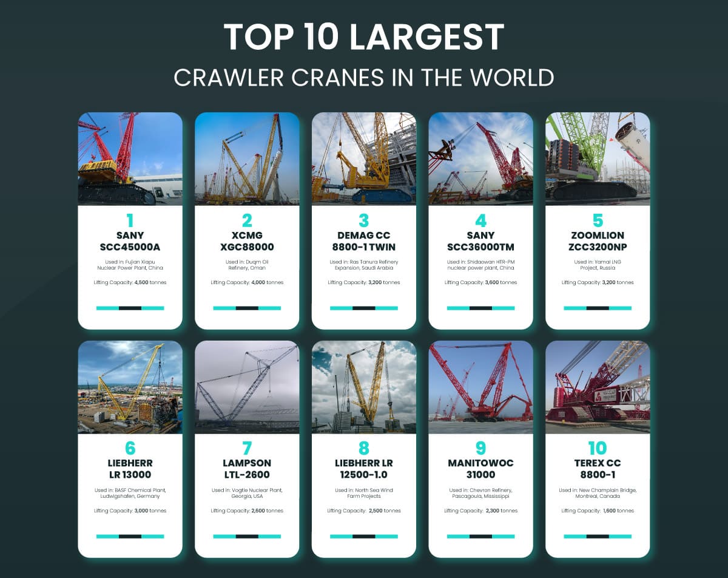This screenshot has height=578, width=728.
Task: Click the Duqm Oil Refinery, Oman location text
Action: [246, 266]
